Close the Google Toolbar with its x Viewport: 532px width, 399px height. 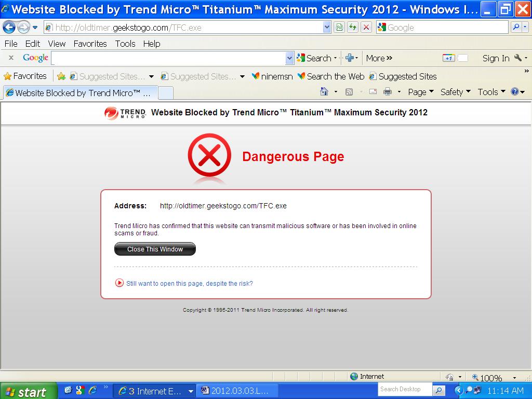coord(11,58)
